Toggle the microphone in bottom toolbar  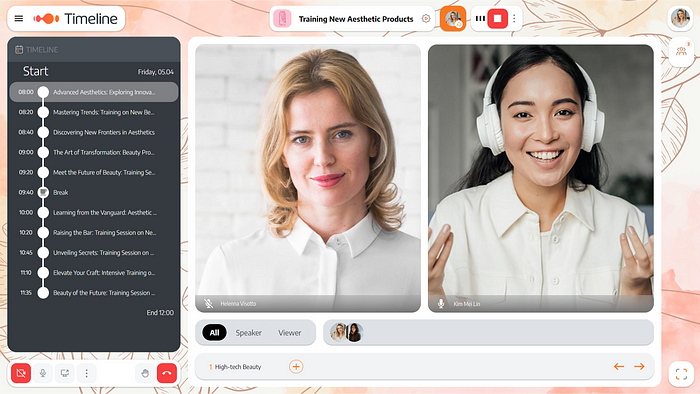(43, 373)
